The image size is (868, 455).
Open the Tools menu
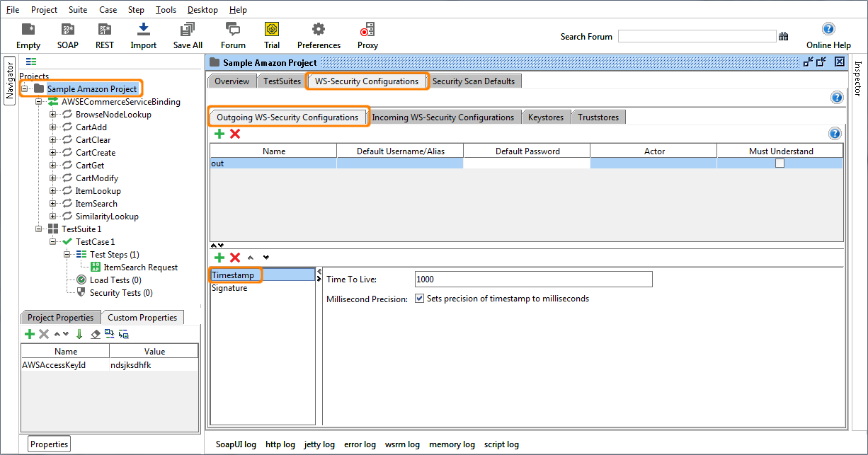click(x=166, y=10)
